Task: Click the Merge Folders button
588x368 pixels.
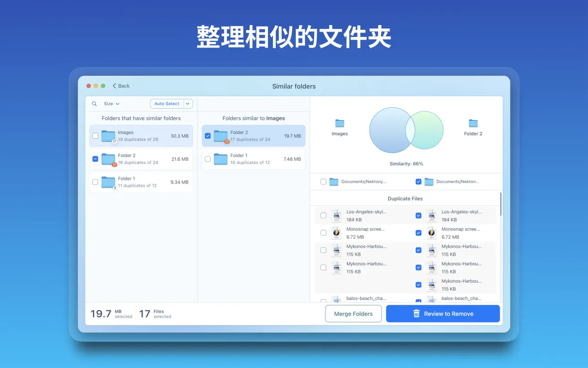Action: (353, 314)
